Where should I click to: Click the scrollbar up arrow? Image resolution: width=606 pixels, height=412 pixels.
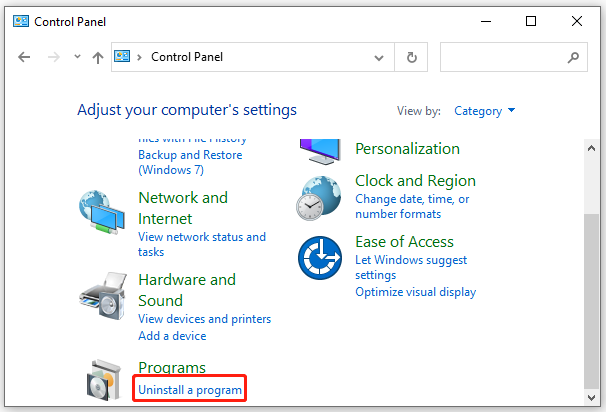coord(591,148)
